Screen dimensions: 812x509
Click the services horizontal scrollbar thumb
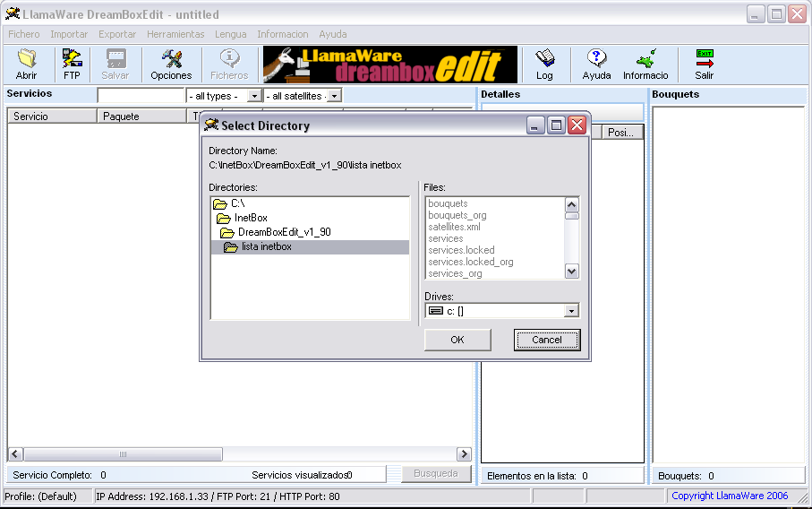click(x=123, y=454)
